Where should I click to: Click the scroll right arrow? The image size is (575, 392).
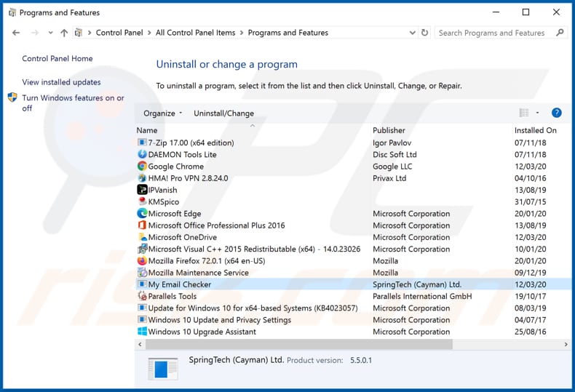click(566, 345)
